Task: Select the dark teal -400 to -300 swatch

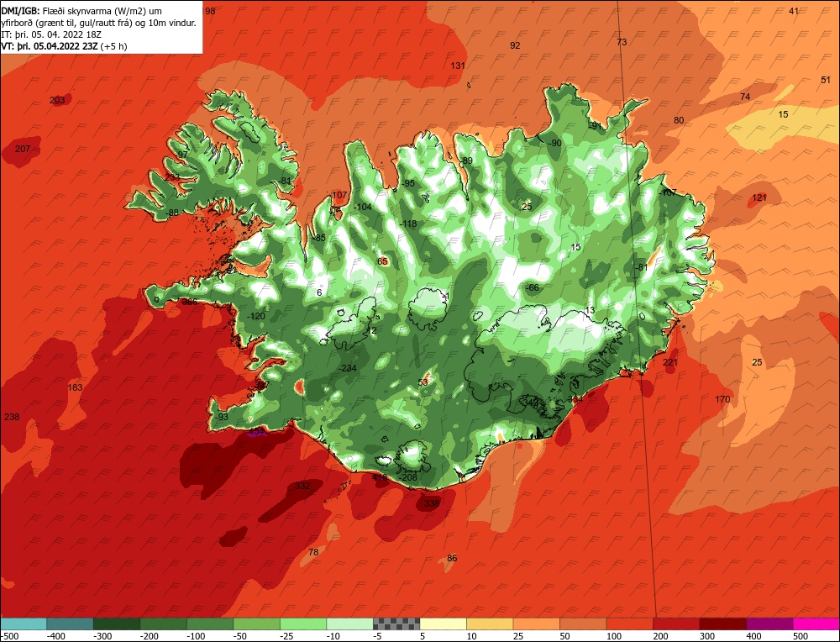Action: [71, 624]
